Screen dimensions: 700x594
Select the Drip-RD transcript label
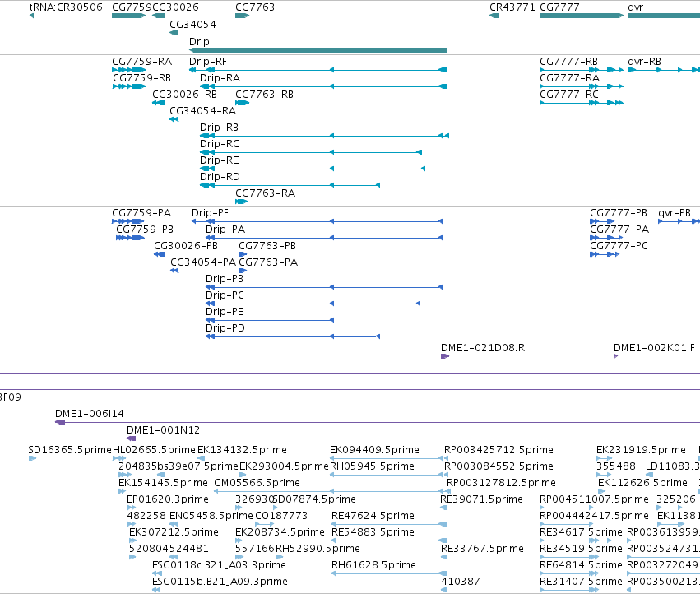pyautogui.click(x=220, y=177)
